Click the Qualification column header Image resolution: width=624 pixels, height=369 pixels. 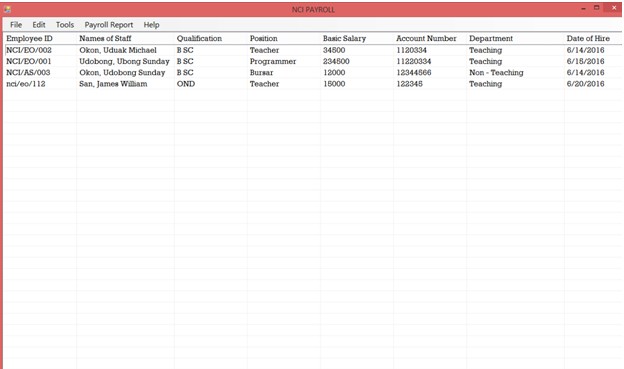(x=211, y=38)
